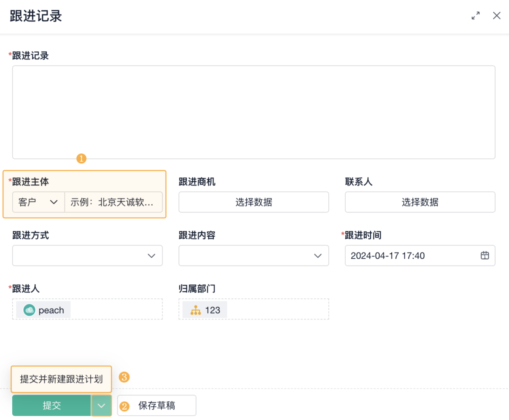Click the orange step 2 marker
Viewport: 509px width, 420px height.
click(124, 406)
